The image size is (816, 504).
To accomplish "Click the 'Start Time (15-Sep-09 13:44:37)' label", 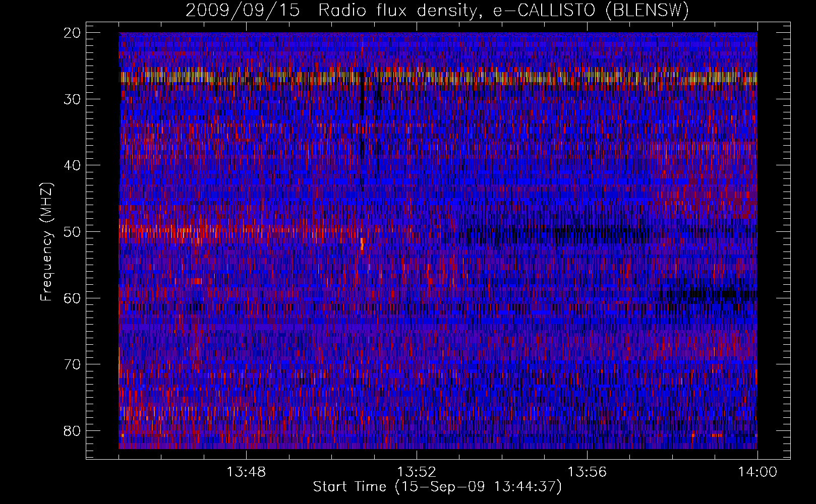I will pyautogui.click(x=437, y=487).
